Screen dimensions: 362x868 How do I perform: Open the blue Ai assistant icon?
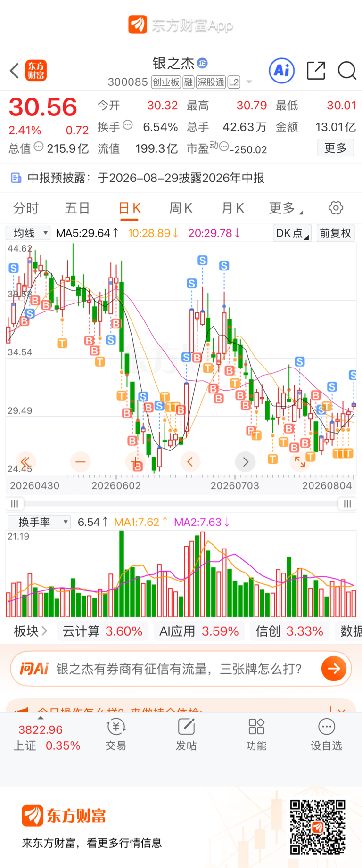click(x=281, y=71)
